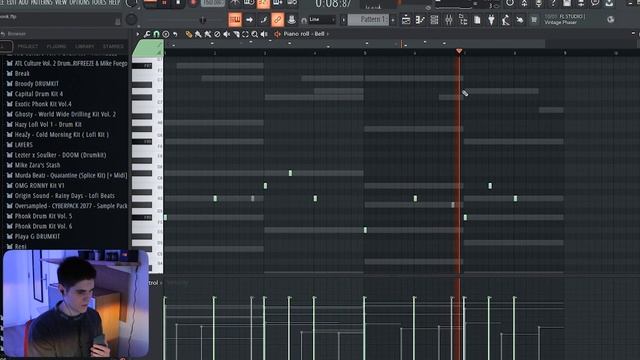Select the Mute tool in piano roll toolbar
Screen dimensions: 640x360
pos(227,34)
